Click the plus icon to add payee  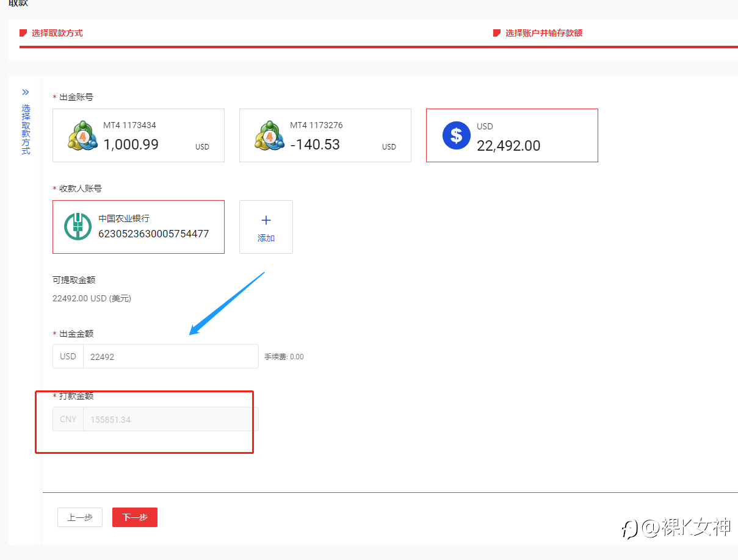coord(266,220)
